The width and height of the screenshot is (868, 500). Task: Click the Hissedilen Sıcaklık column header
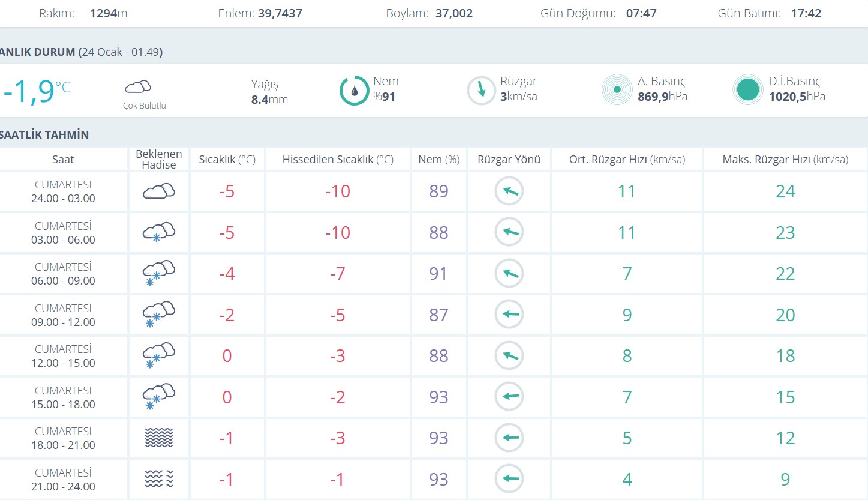click(x=337, y=160)
